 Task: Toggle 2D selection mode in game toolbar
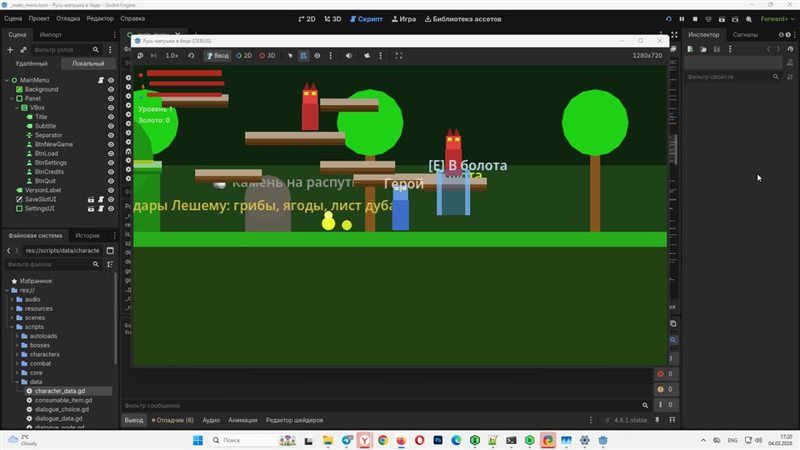point(244,56)
